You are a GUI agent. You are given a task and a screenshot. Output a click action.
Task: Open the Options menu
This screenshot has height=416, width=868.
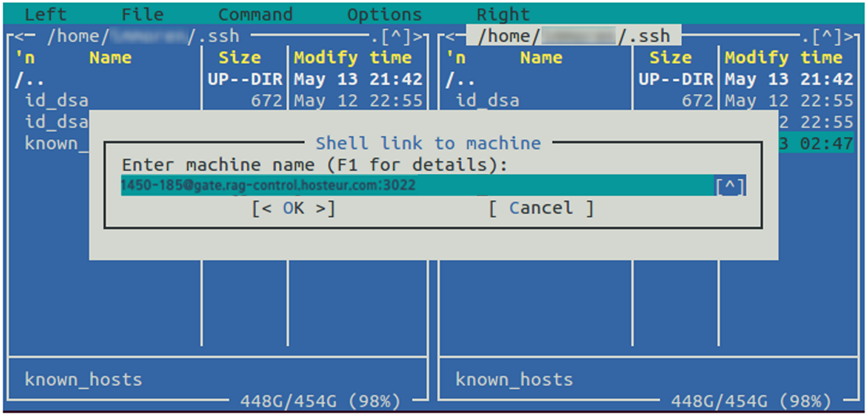(384, 14)
